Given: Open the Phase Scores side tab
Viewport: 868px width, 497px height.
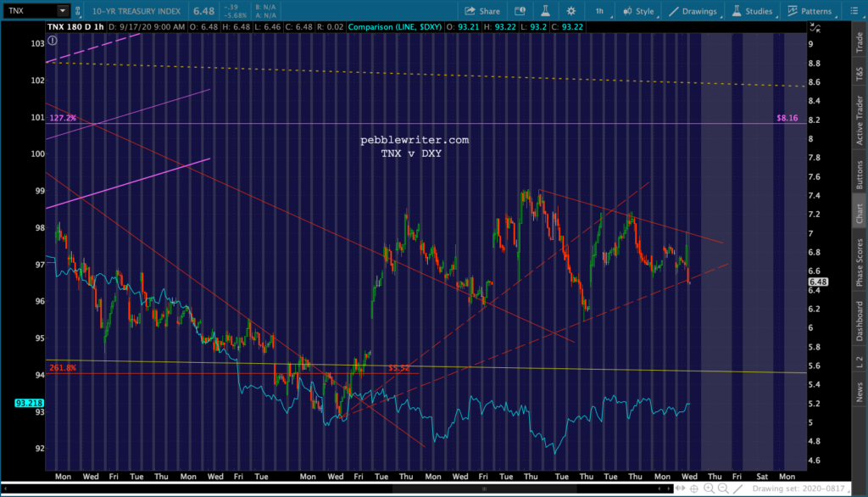Looking at the screenshot, I should (x=860, y=262).
